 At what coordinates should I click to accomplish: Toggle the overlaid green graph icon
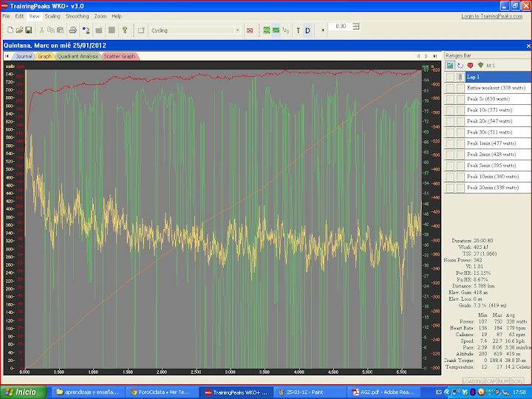pyautogui.click(x=276, y=30)
